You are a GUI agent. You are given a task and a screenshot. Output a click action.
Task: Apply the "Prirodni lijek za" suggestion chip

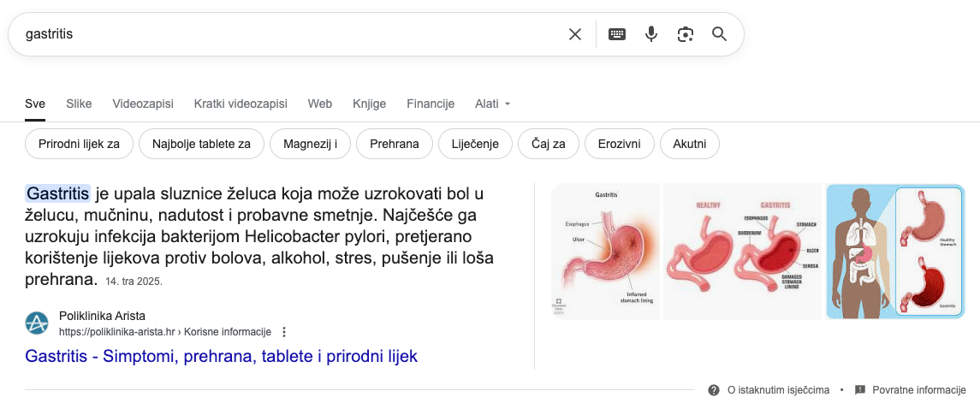click(79, 144)
